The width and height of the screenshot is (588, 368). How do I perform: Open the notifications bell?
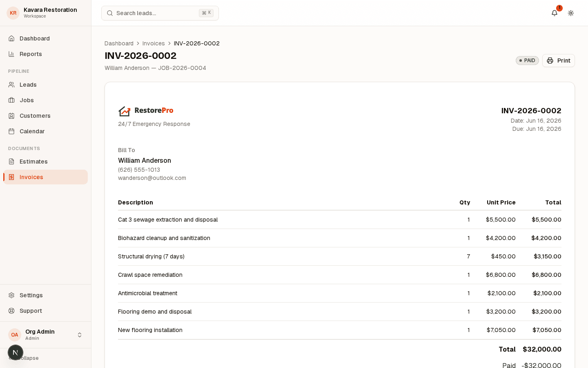coord(555,13)
